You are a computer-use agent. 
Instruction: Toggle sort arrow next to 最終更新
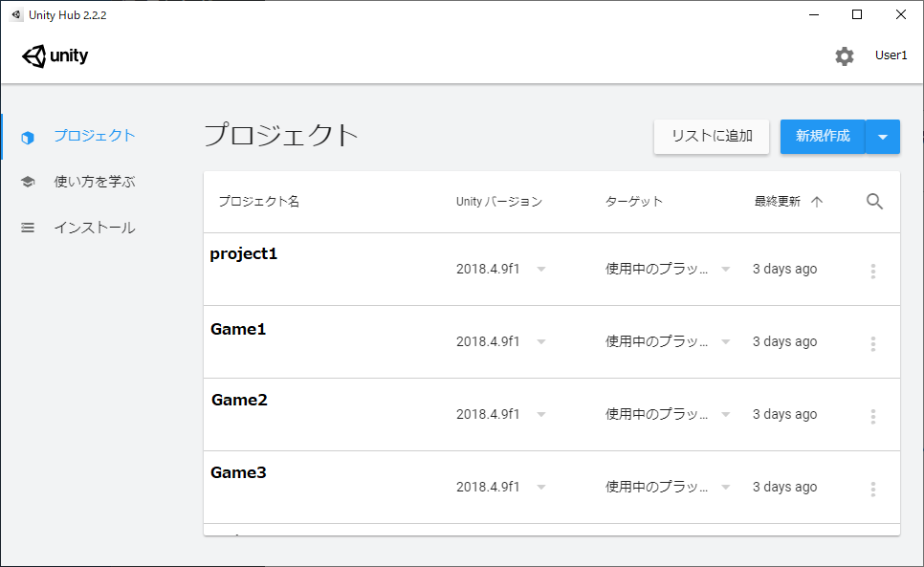(816, 202)
